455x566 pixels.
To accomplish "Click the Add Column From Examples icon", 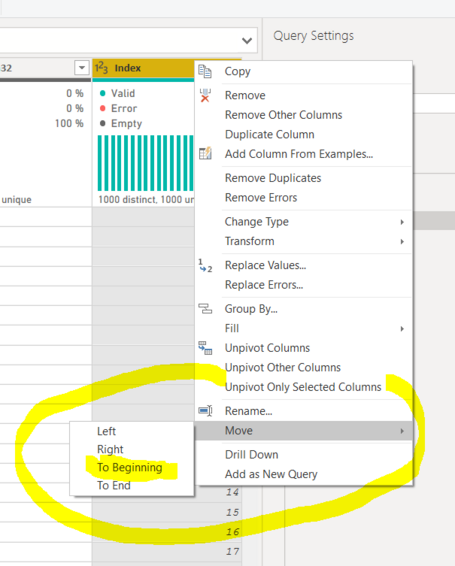I will [205, 153].
